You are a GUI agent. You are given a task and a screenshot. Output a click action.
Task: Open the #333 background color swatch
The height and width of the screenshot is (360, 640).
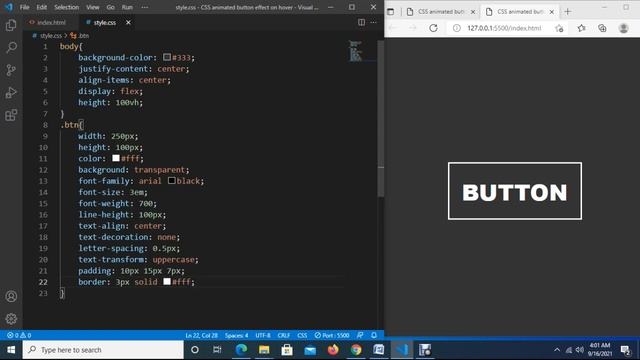pos(167,57)
